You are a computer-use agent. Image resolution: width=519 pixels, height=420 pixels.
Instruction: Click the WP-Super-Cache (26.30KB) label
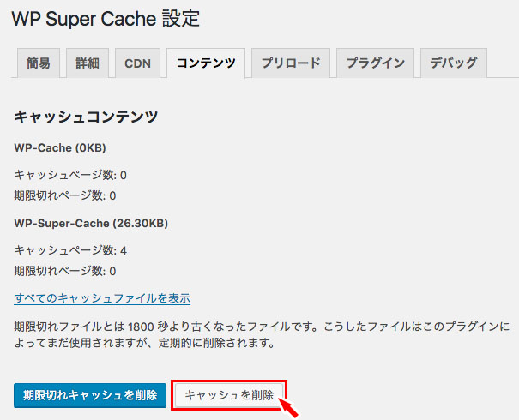pos(91,223)
